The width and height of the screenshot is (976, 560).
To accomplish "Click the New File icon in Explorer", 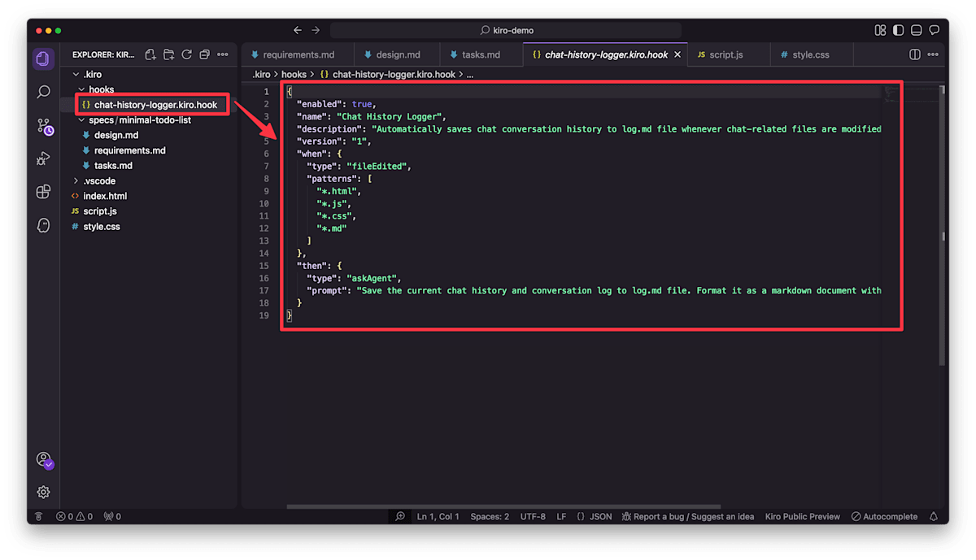I will point(150,54).
